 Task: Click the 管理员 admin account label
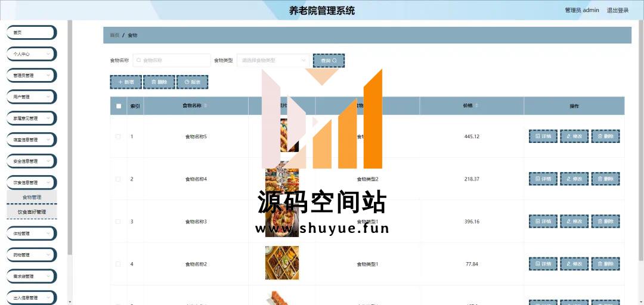[x=582, y=10]
